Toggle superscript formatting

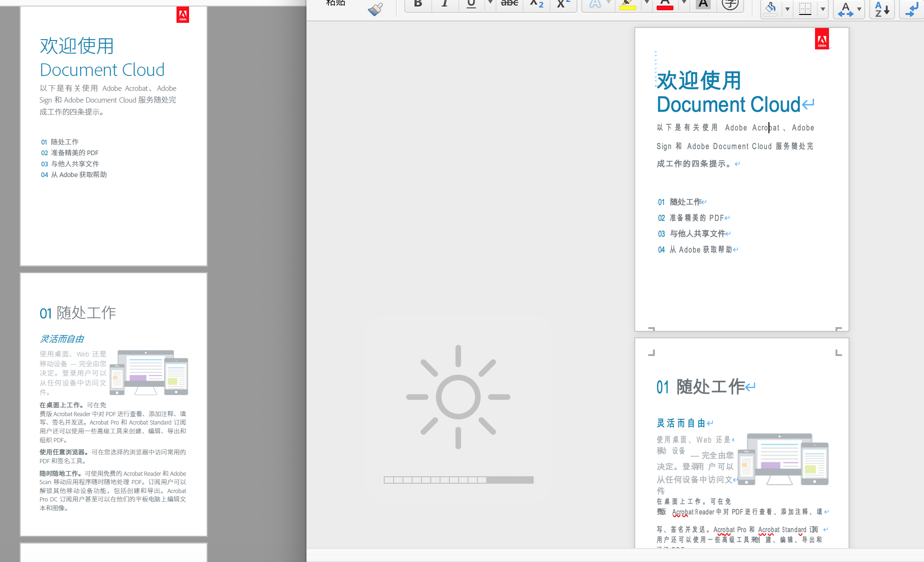(x=564, y=4)
